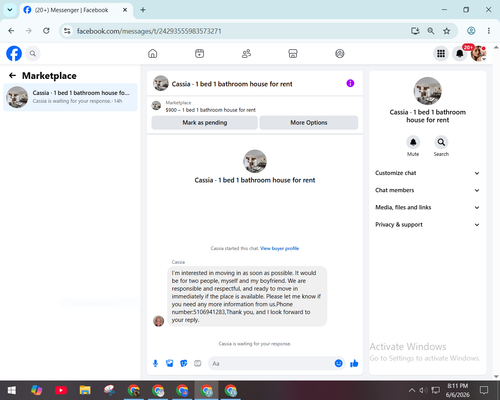
Task: Click the More Options button
Action: coord(309,122)
